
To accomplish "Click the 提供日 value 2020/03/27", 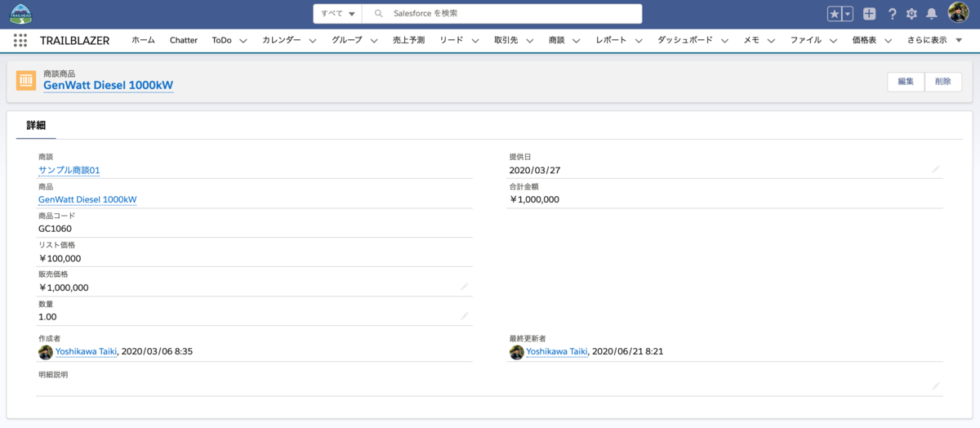I will pos(534,170).
